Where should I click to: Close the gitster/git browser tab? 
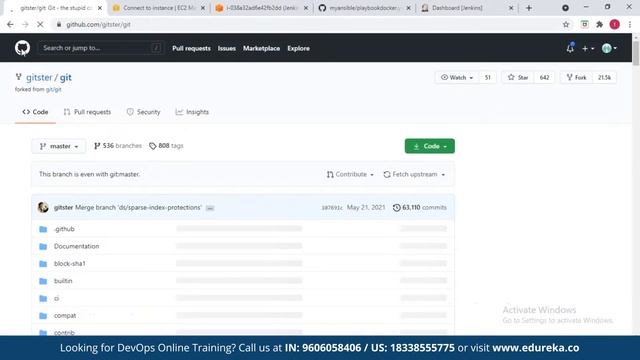(100, 8)
